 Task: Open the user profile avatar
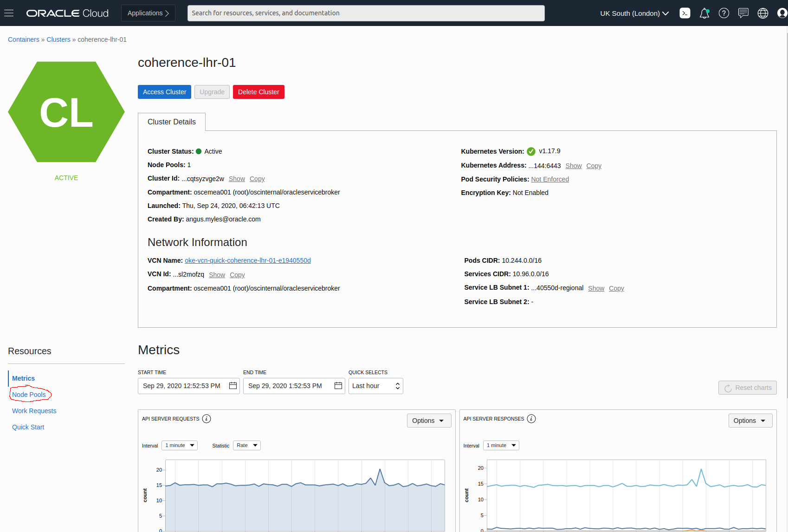tap(782, 13)
